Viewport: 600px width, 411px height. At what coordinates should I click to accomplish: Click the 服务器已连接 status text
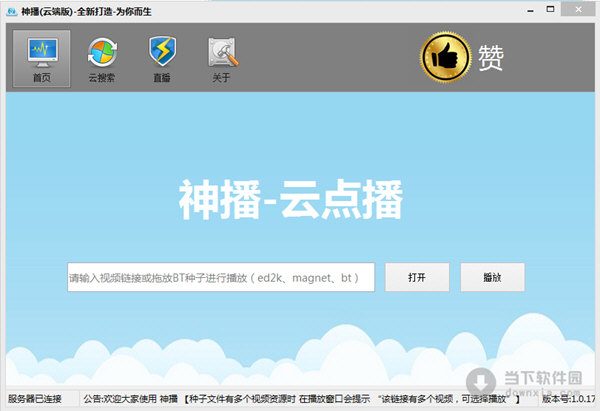pyautogui.click(x=35, y=399)
